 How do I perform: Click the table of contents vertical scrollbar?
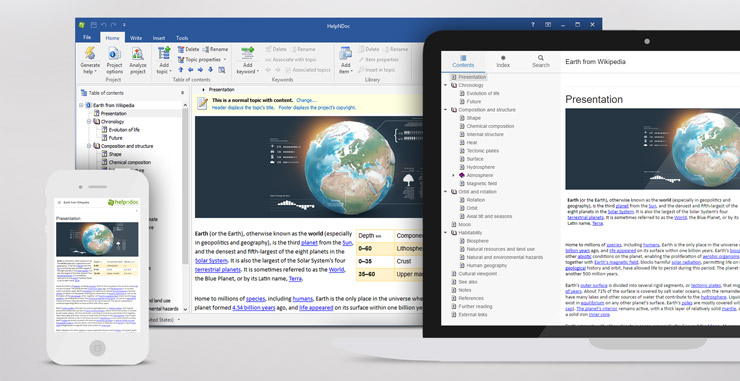(185, 208)
